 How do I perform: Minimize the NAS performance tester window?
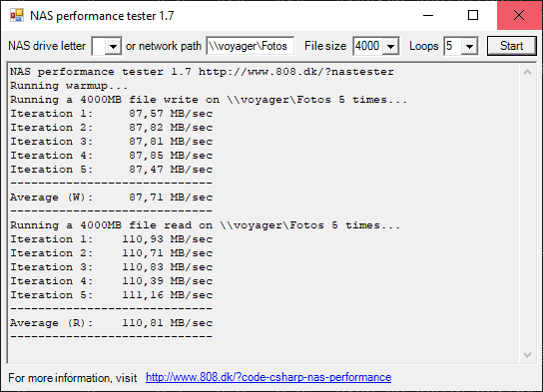click(428, 15)
